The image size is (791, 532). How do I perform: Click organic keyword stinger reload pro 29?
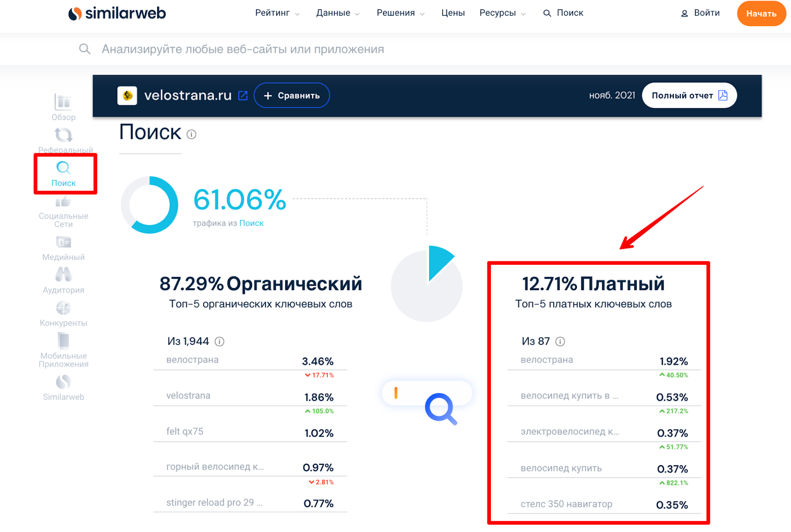[x=214, y=502]
